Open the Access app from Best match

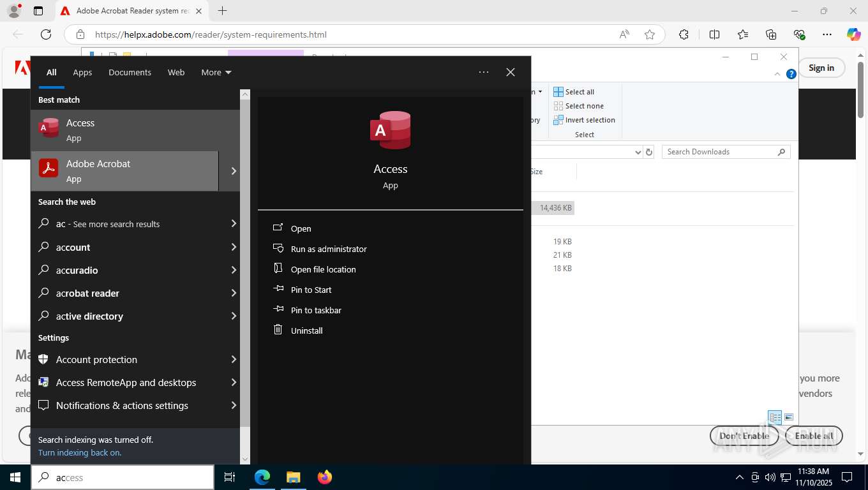point(135,130)
